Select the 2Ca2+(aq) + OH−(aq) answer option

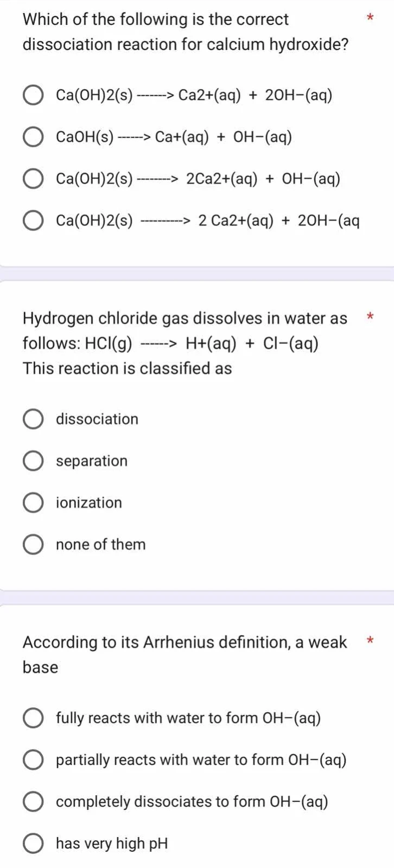pyautogui.click(x=33, y=178)
